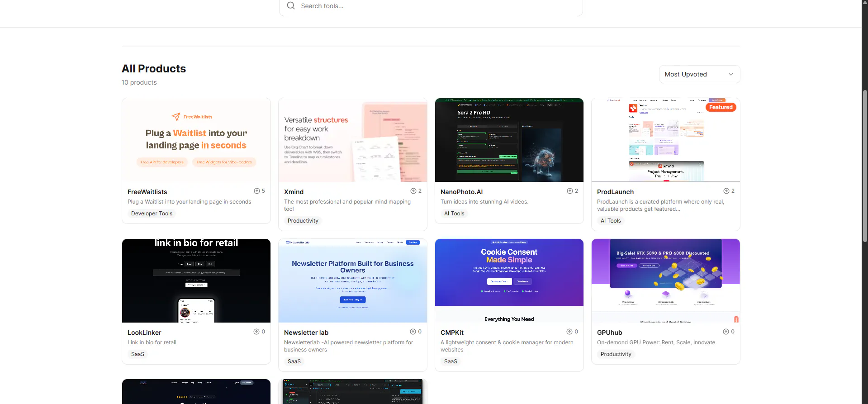Open the Newsletter lab thumbnail image
Screen dimensions: 868x404
353,280
